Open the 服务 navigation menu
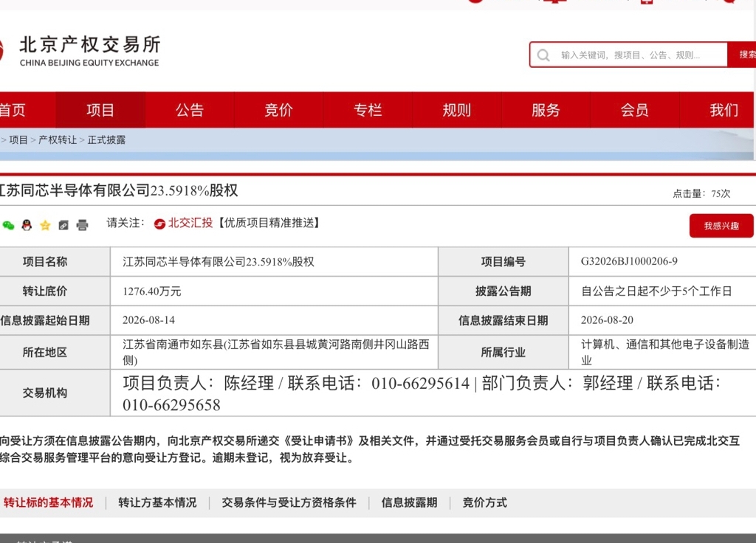Viewport: 756px width, 543px height. coord(546,110)
